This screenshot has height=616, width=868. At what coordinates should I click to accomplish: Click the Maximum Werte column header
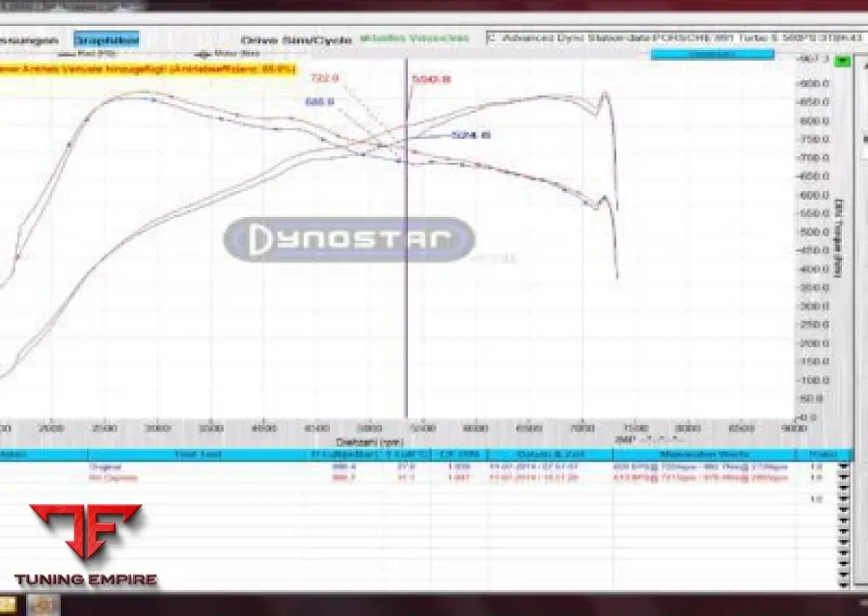[706, 454]
